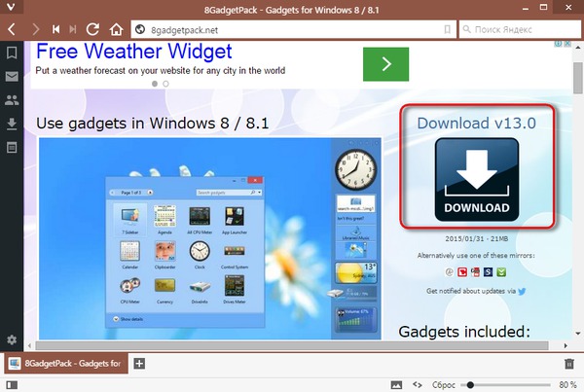Open the Twitter bird updates link

[x=522, y=292]
